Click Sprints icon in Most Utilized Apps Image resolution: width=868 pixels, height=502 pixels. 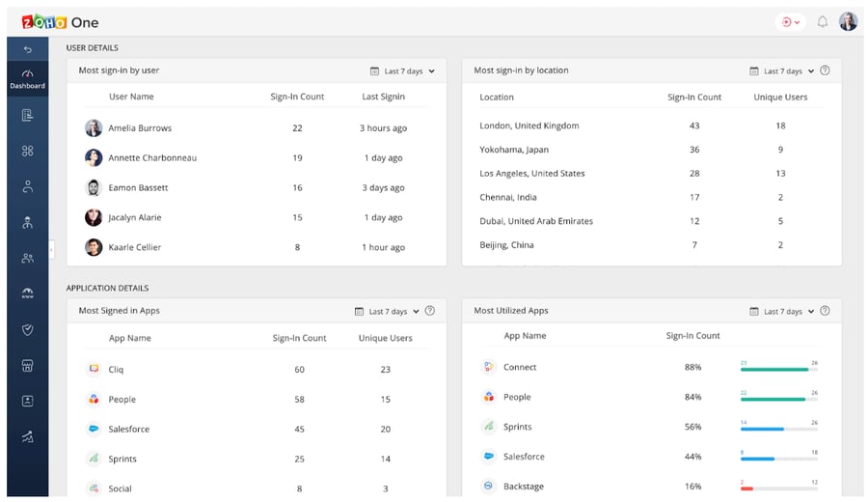[488, 426]
